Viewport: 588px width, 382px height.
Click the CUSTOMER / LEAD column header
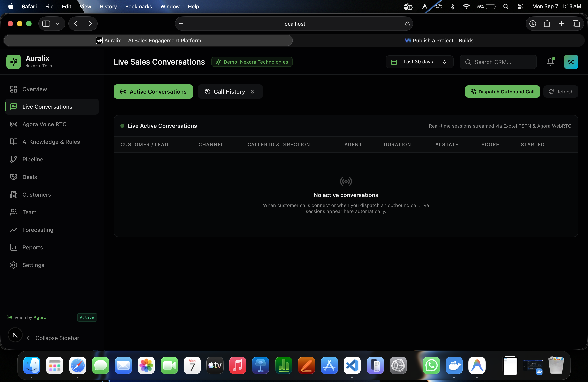[144, 145]
